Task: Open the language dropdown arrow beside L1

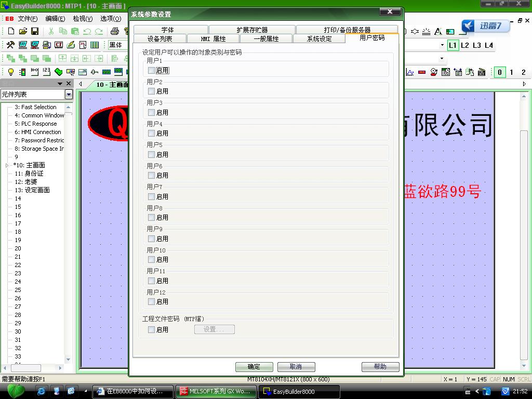Action: click(x=442, y=45)
